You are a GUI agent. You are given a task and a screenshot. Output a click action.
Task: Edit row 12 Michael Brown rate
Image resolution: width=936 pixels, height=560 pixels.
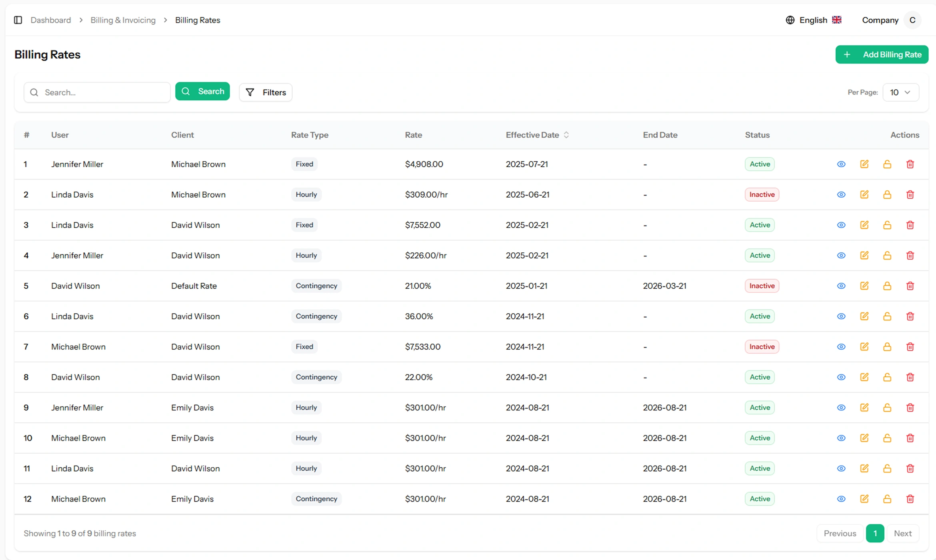[x=864, y=498]
